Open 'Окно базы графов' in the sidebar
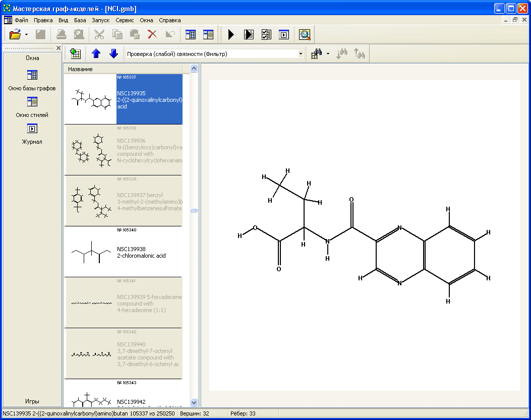This screenshot has width=531, height=420. (32, 80)
